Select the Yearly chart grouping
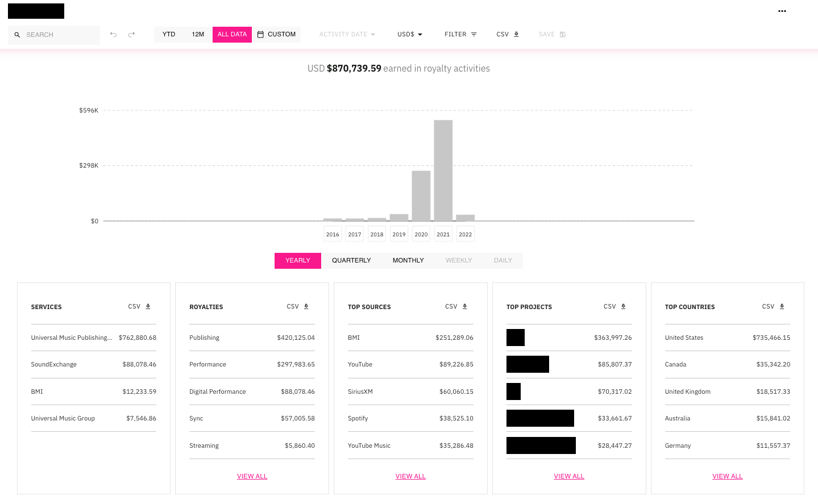Image resolution: width=818 pixels, height=504 pixels. tap(297, 261)
